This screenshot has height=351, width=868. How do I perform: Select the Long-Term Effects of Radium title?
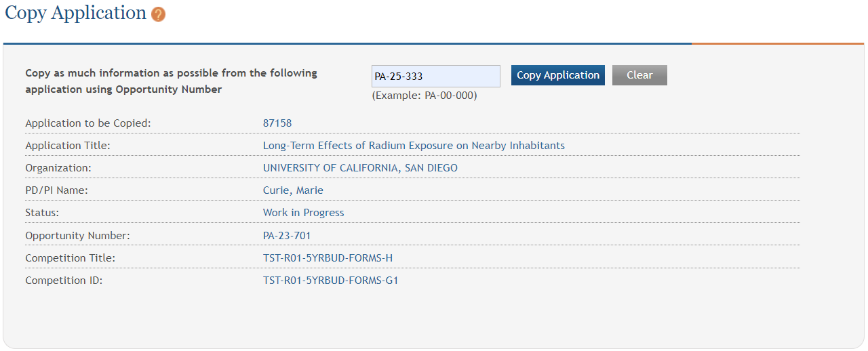414,146
